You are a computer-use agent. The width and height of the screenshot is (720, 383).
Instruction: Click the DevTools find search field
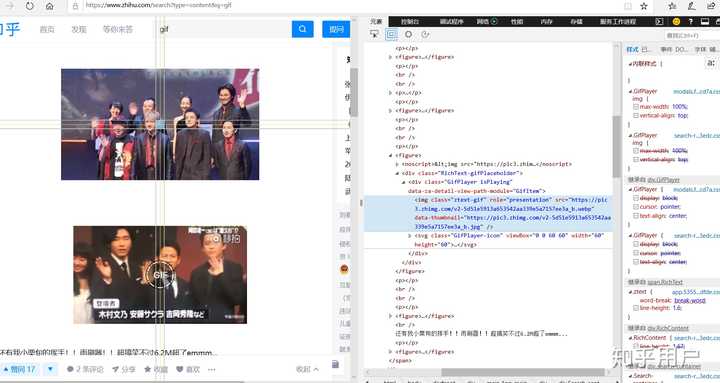[x=692, y=35]
